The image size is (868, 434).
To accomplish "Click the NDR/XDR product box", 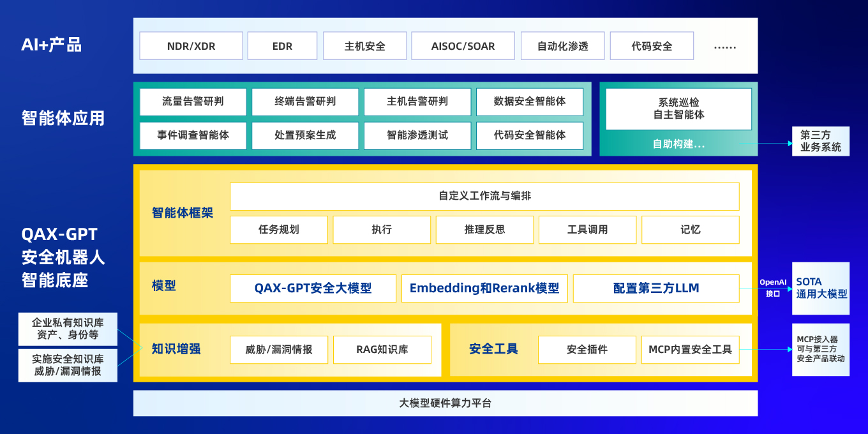I will pyautogui.click(x=191, y=46).
